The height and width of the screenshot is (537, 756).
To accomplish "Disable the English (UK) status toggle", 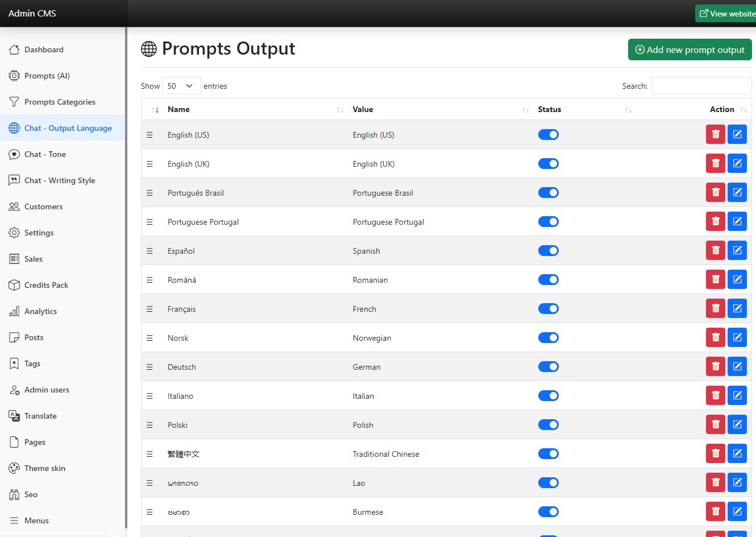I will [548, 164].
